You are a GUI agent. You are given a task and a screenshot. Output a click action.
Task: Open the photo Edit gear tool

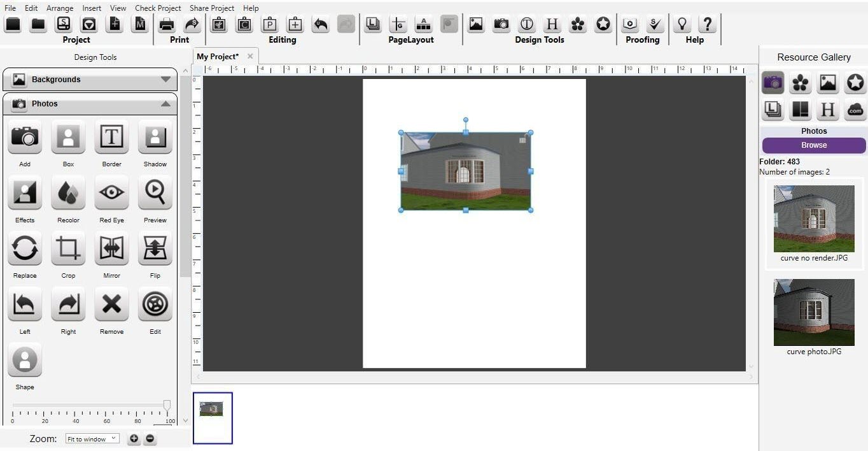(155, 304)
